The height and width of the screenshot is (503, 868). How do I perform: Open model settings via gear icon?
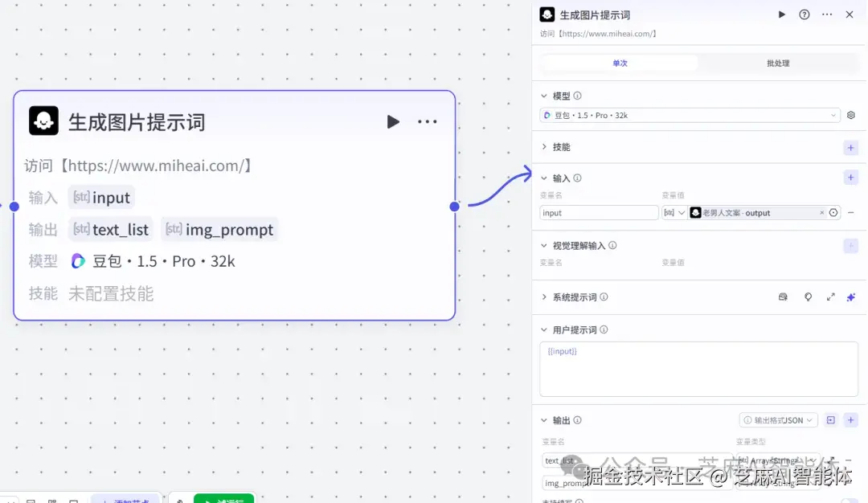pyautogui.click(x=850, y=115)
